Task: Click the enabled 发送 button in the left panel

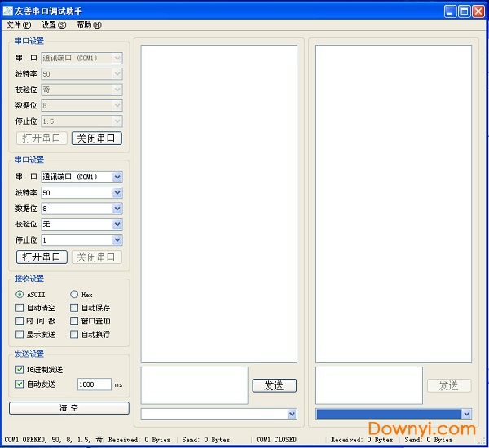Action: [x=274, y=385]
